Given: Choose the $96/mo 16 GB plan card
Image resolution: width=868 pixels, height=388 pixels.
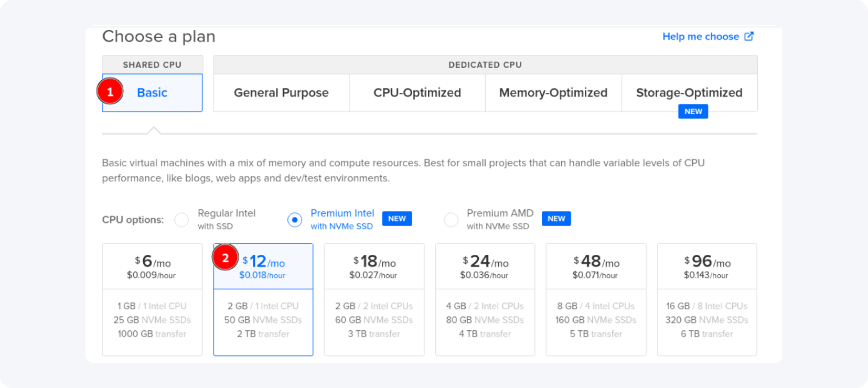Looking at the screenshot, I should coord(706,299).
